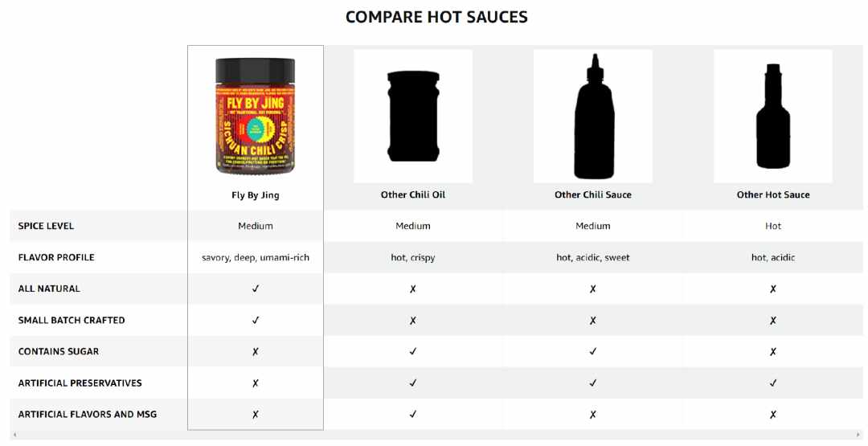
Task: Open the Other Chili Oil label
Action: [413, 194]
